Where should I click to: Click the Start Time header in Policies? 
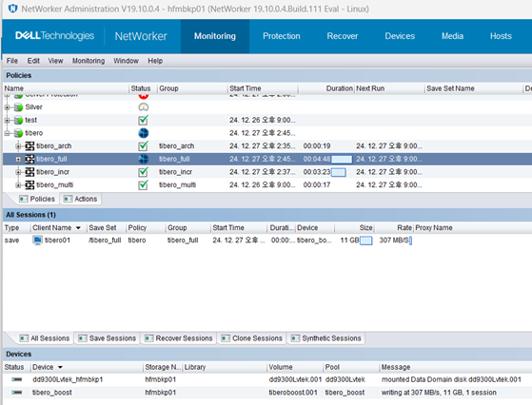(x=245, y=88)
